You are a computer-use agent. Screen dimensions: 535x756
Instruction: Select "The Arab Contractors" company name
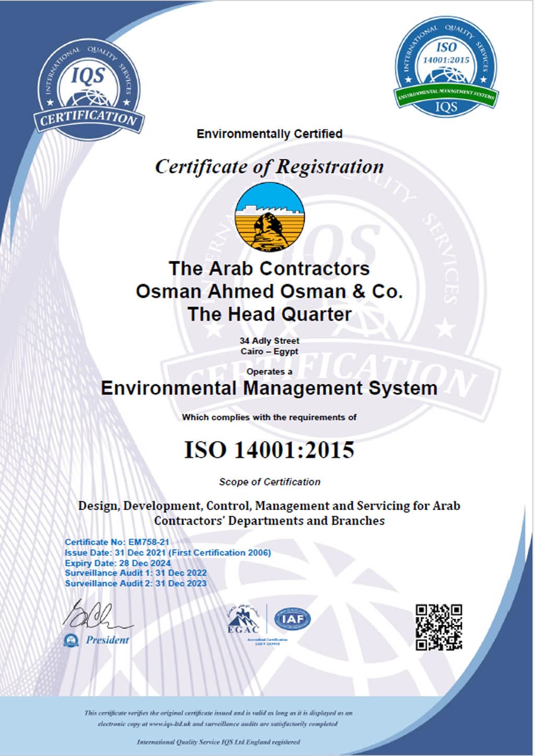coord(269,268)
